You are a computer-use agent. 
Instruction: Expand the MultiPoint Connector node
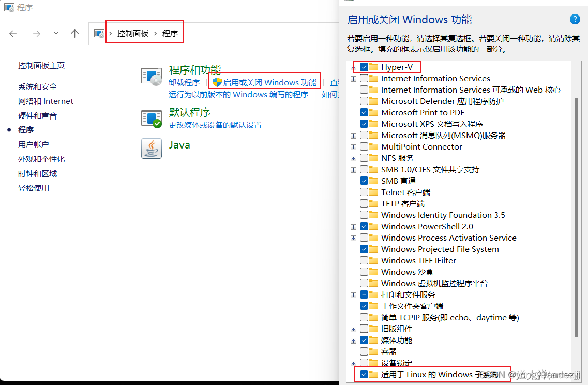point(353,147)
